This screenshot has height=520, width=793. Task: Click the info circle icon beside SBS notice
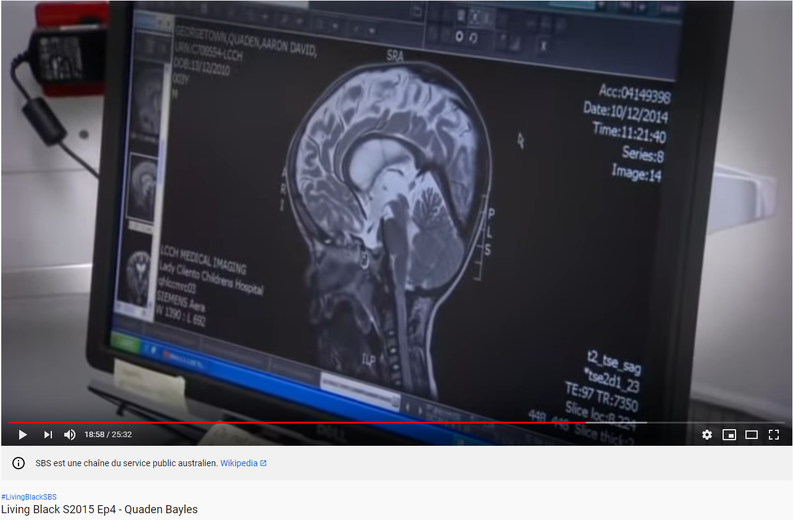coord(18,463)
